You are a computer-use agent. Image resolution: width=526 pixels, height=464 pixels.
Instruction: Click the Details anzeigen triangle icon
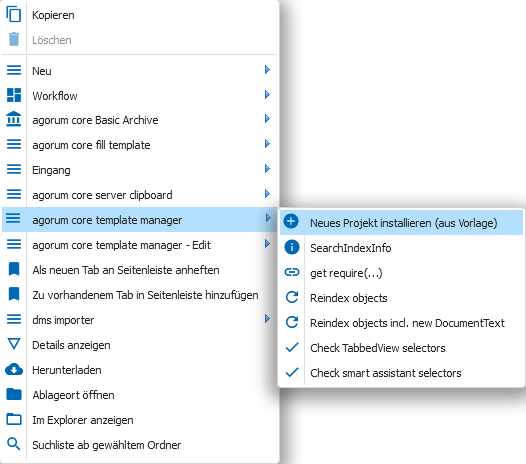click(x=14, y=344)
